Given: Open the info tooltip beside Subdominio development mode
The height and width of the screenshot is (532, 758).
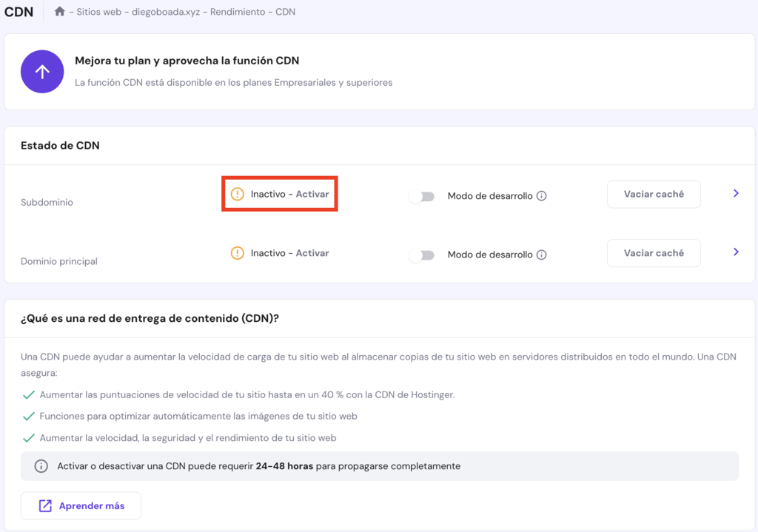Looking at the screenshot, I should tap(543, 195).
